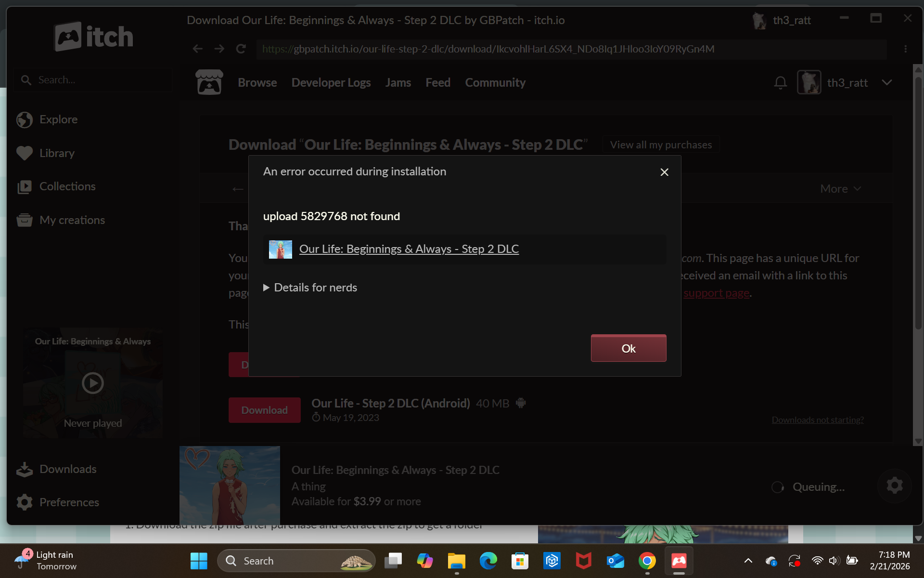Reload the page with refresh icon

(x=241, y=49)
